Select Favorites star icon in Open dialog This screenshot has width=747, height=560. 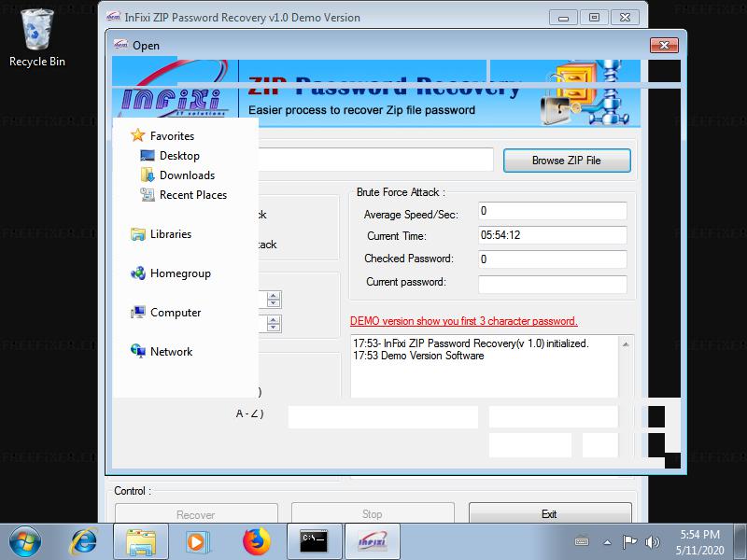pos(137,135)
